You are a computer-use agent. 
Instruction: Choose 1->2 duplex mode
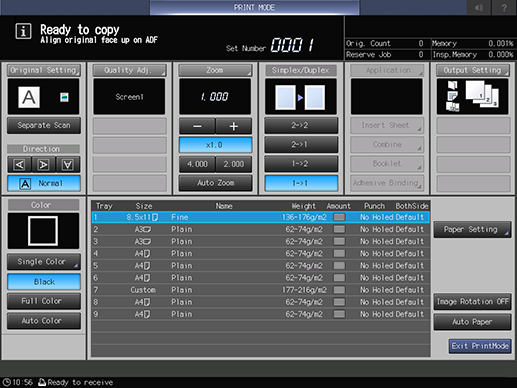tap(301, 164)
